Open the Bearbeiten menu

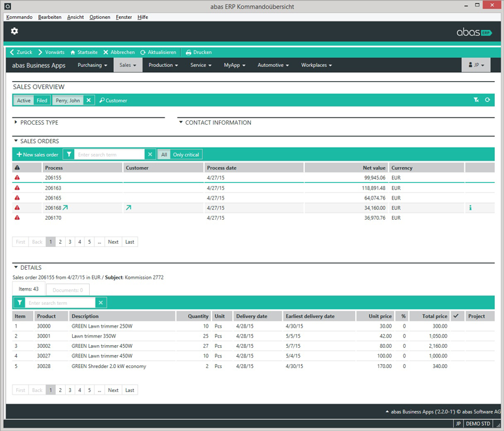click(x=50, y=17)
